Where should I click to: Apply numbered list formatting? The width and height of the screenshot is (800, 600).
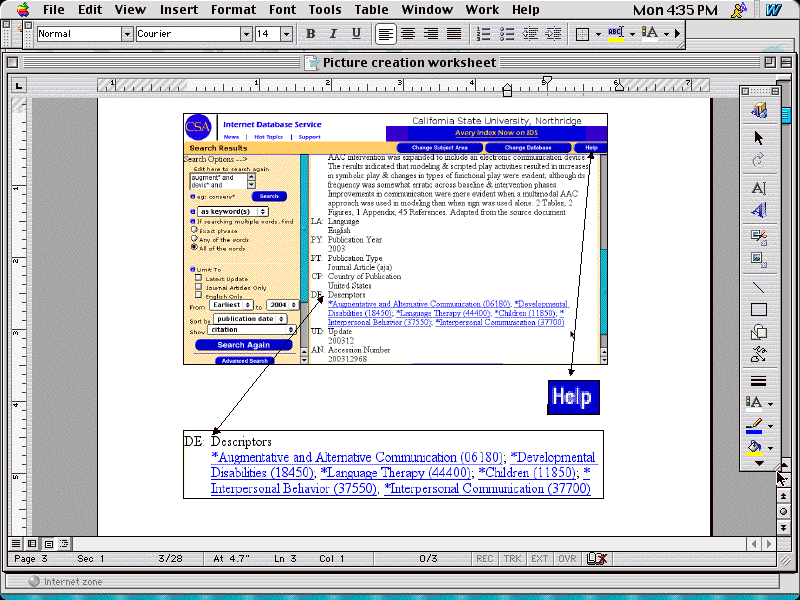tap(483, 34)
